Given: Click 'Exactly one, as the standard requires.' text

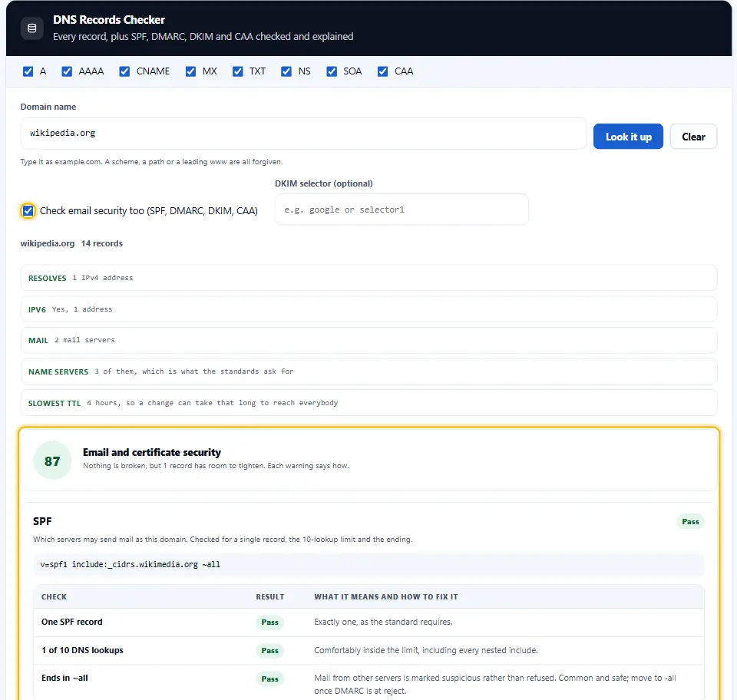Looking at the screenshot, I should tap(383, 622).
